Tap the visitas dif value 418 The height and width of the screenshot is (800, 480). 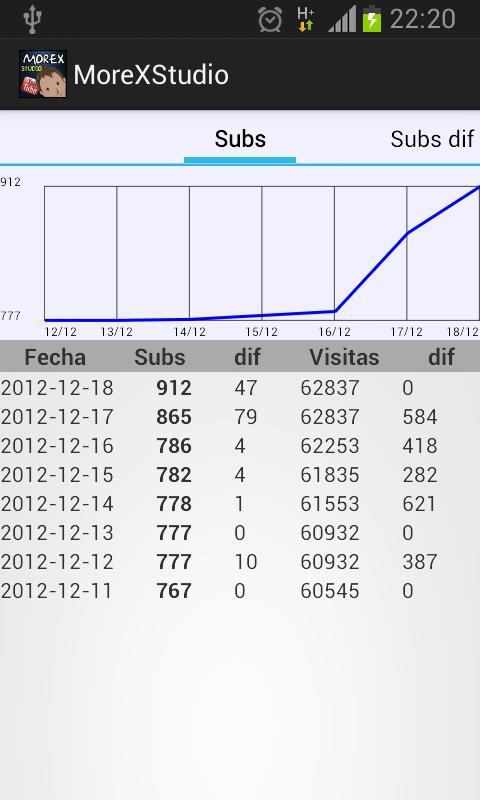pyautogui.click(x=420, y=446)
